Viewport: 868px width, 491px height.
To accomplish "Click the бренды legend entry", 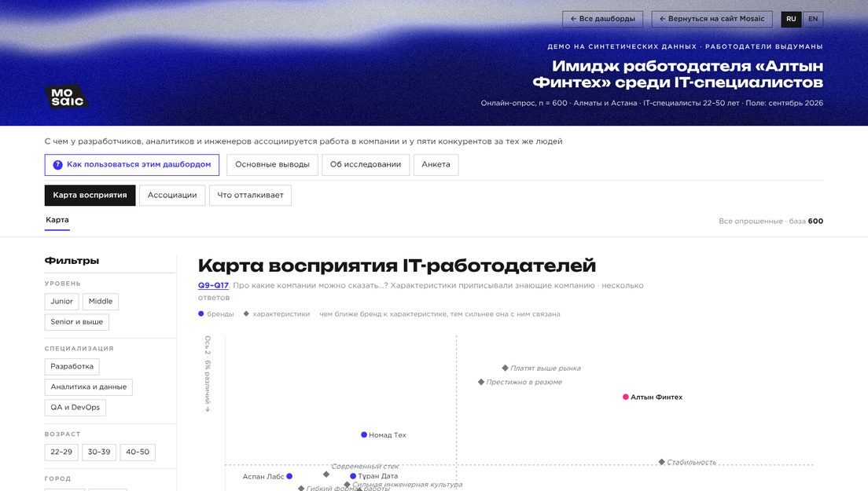I will click(216, 314).
